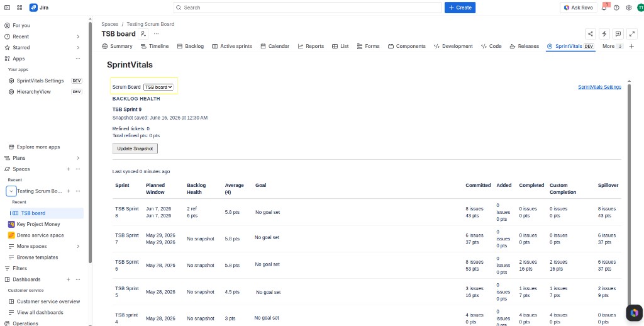Open notifications bell icon
The height and width of the screenshot is (326, 644).
coord(604,8)
